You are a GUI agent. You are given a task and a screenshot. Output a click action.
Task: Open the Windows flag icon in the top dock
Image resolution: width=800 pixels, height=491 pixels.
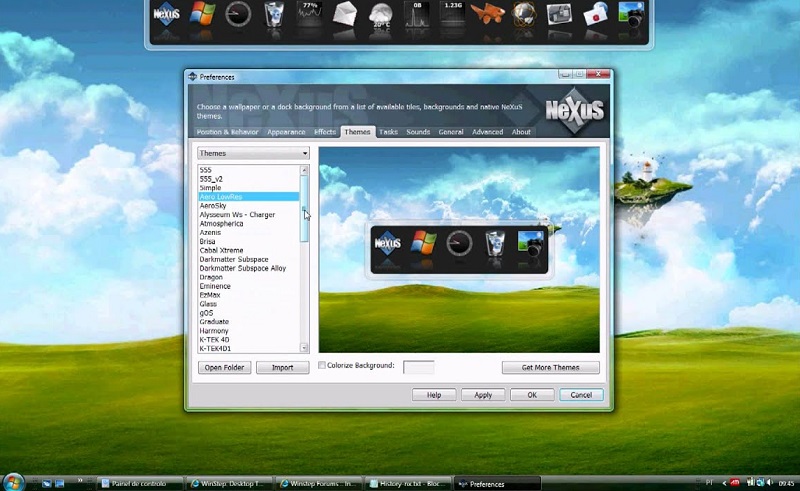[202, 14]
